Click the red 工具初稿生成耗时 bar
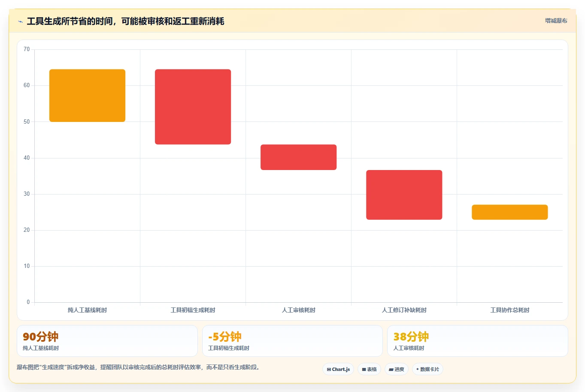585x392 pixels. 193,107
